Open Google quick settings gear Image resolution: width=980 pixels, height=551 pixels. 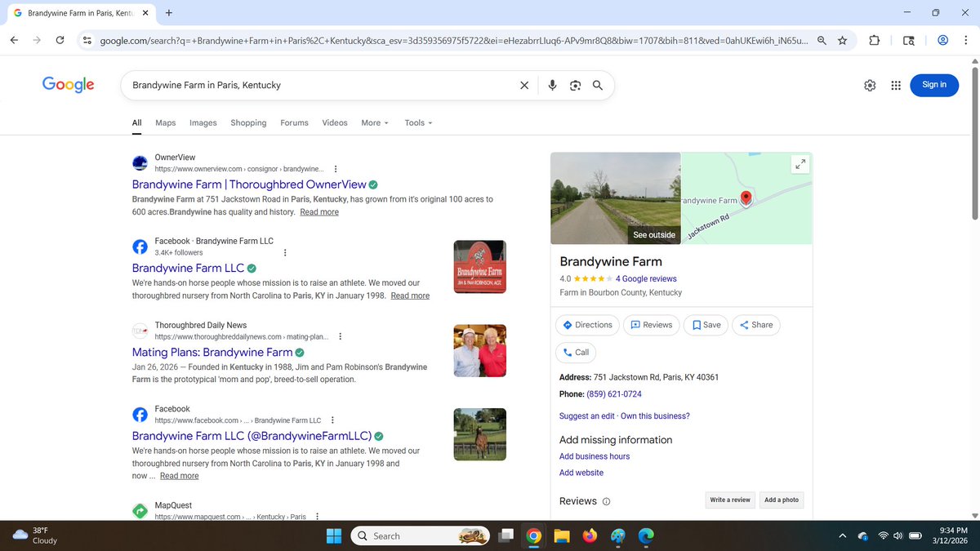(870, 85)
